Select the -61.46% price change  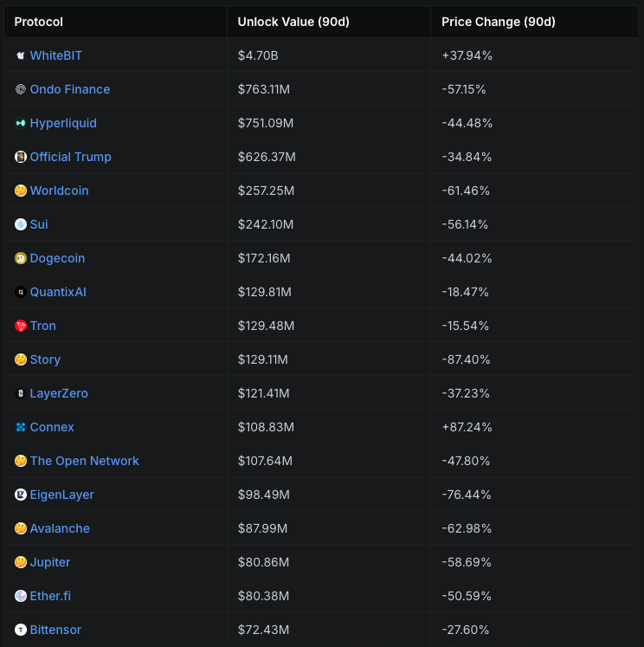click(x=466, y=191)
